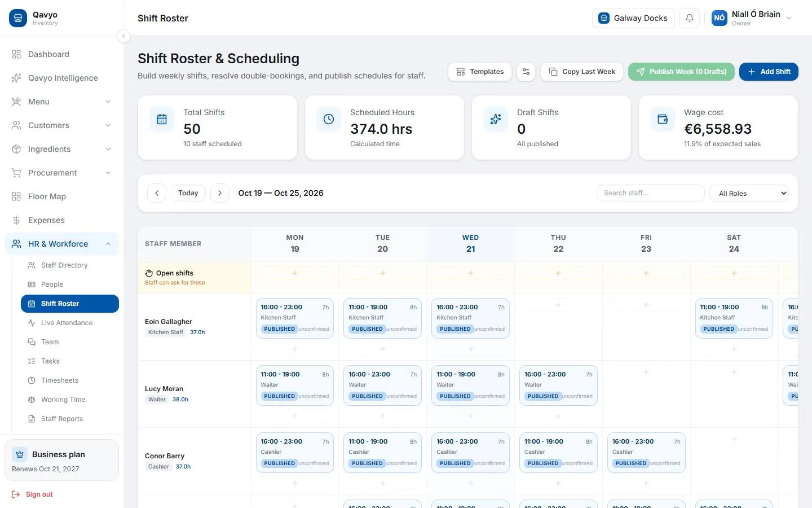Expand the Ingredients sidebar section
This screenshot has height=508, width=812.
pyautogui.click(x=61, y=149)
